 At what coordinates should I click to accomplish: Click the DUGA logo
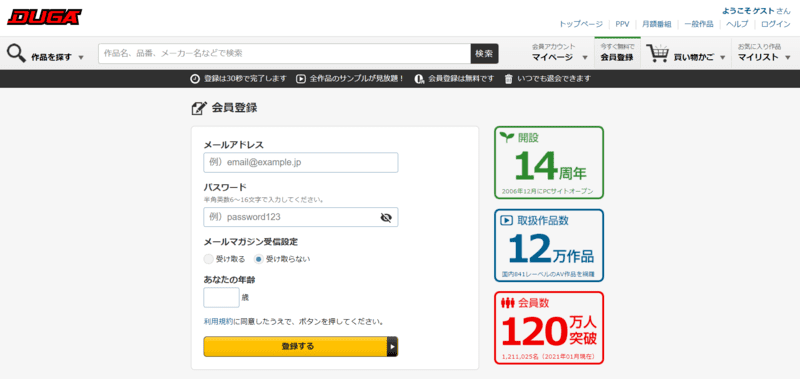coord(44,17)
